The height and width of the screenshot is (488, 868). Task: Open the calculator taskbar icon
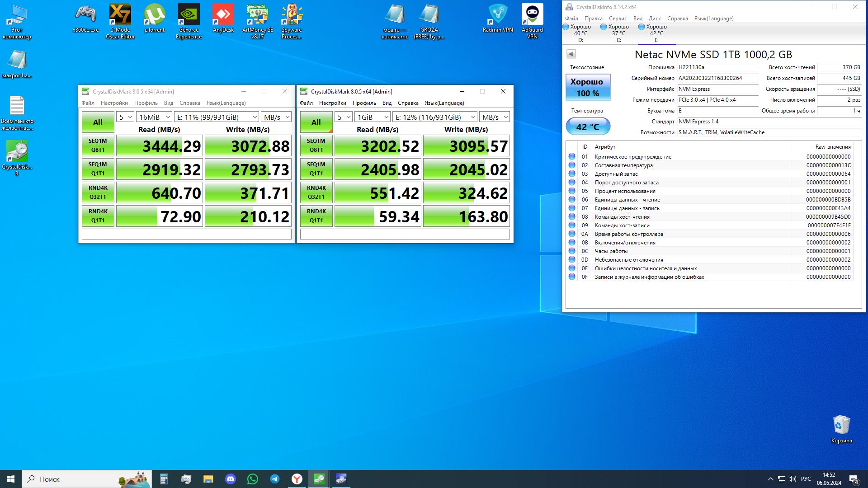pyautogui.click(x=164, y=479)
